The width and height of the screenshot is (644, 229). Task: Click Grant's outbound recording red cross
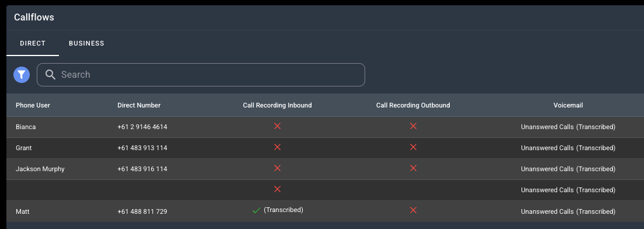(x=413, y=147)
